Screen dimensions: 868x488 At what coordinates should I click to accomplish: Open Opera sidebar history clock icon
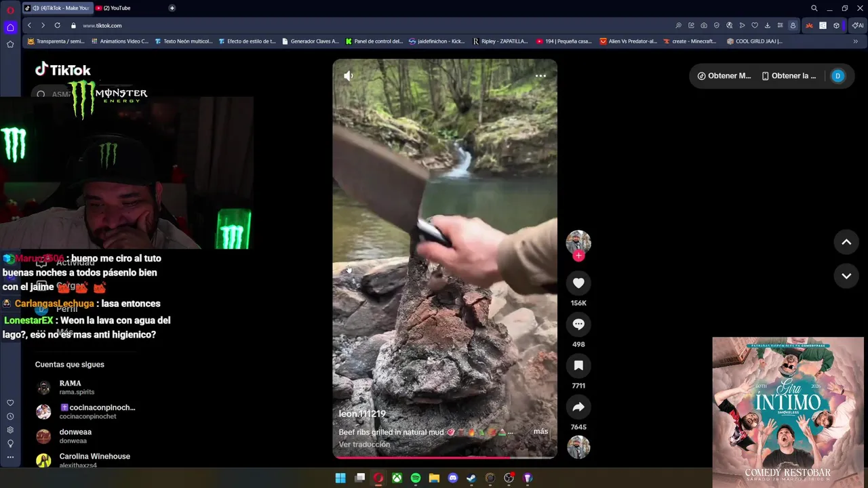(x=10, y=416)
